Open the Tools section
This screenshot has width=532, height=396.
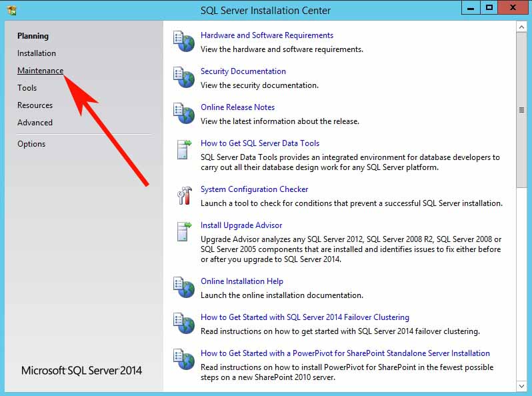coord(27,88)
